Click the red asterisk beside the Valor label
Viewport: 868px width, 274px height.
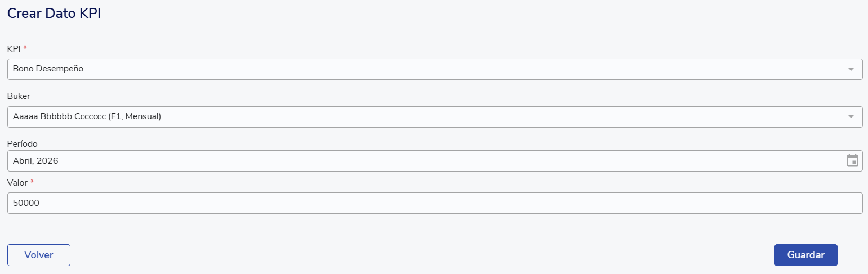point(32,182)
